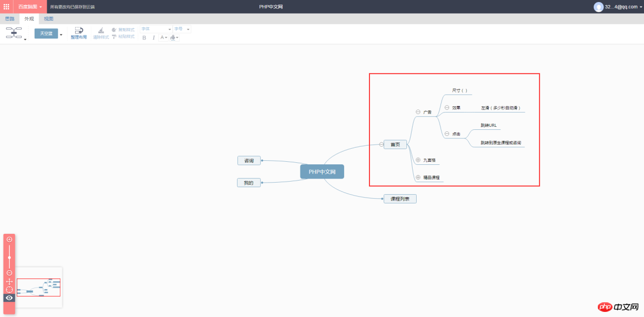Viewport: 644px width, 317px height.
Task: Open the background fill color picker
Action: pos(175,38)
